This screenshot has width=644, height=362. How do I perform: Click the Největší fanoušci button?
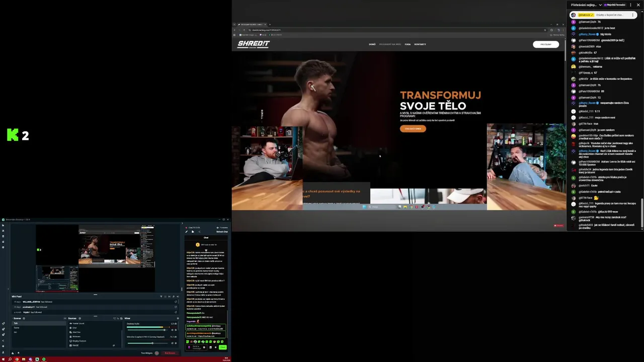pyautogui.click(x=615, y=5)
